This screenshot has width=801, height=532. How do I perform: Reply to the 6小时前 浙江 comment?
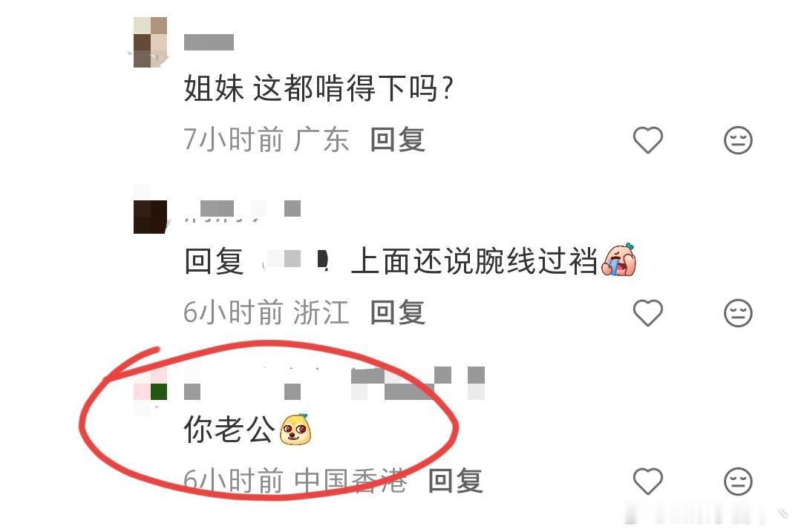397,312
